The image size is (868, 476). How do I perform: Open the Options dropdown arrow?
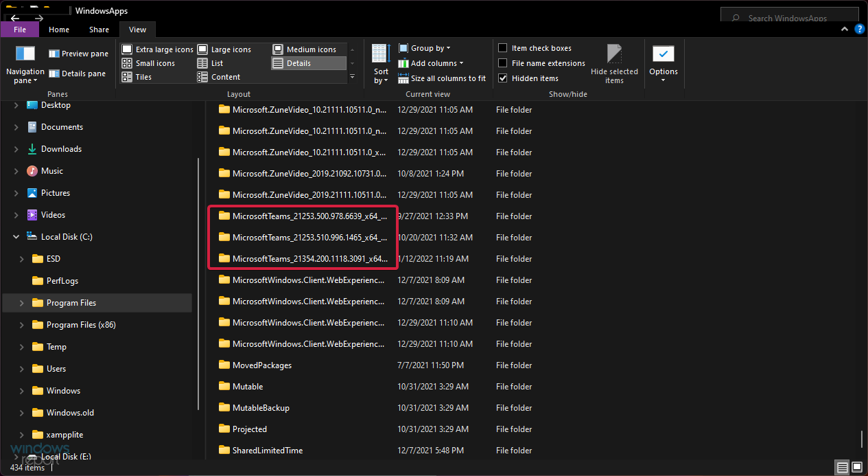[x=664, y=80]
